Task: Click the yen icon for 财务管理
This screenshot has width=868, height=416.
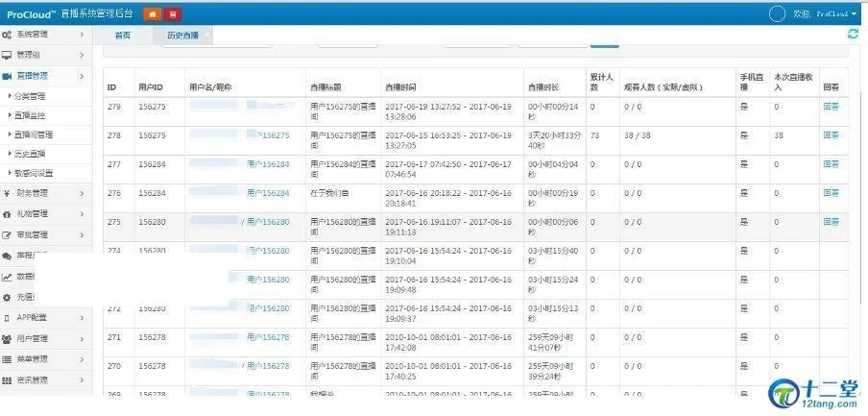Action: click(x=7, y=193)
